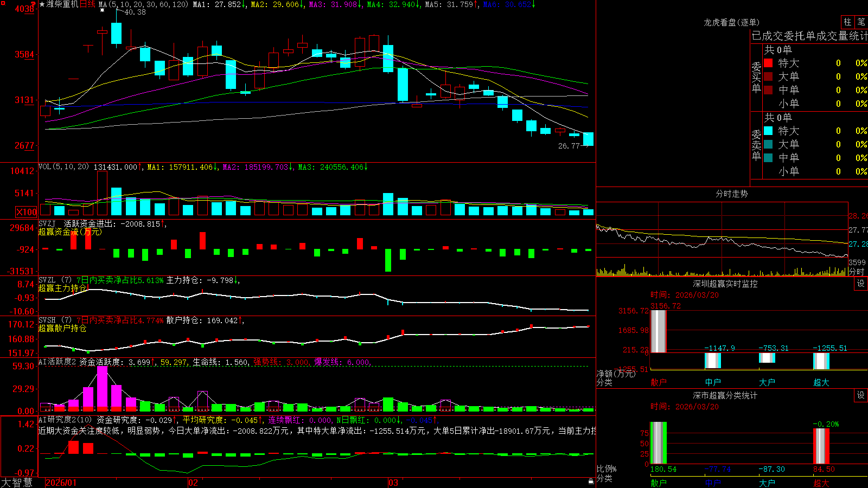Screen dimensions: 868x488
Task: Click MA(5,10,20,30,60,120) indicator parameters
Action: pyautogui.click(x=143, y=4)
